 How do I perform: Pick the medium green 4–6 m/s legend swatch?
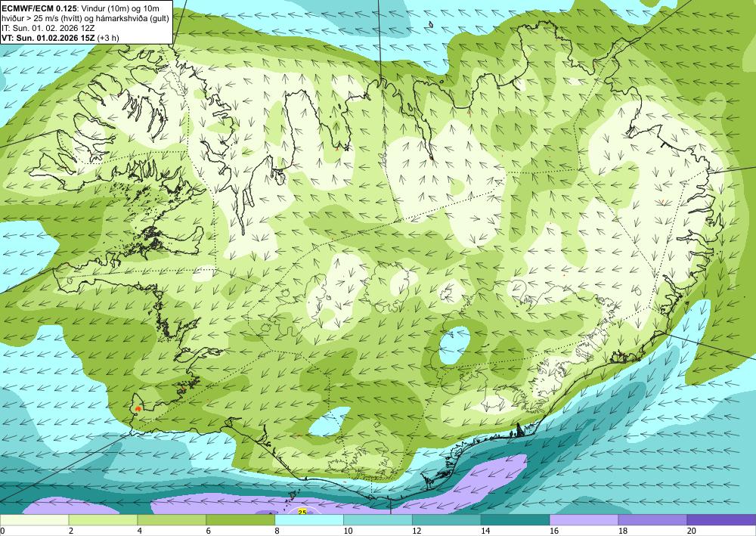click(x=172, y=520)
